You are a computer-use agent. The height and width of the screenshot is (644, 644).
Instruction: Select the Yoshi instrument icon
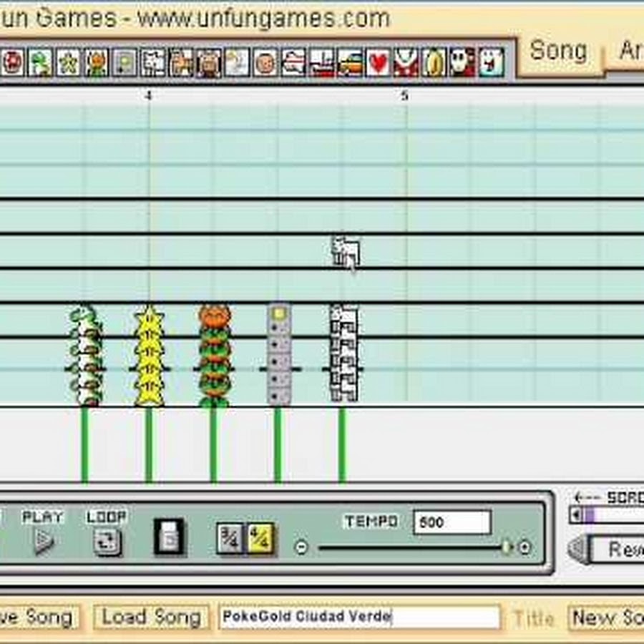point(42,63)
